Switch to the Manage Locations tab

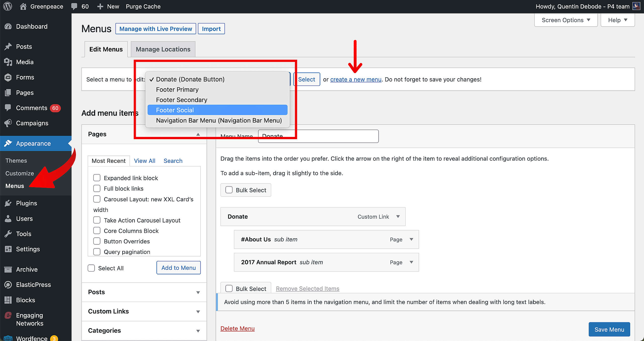(163, 49)
